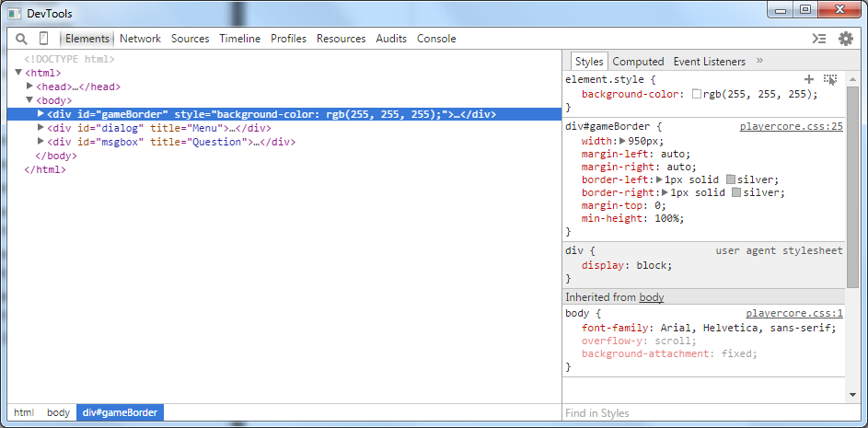Click the background-attachment: fixed declaration

tap(669, 353)
